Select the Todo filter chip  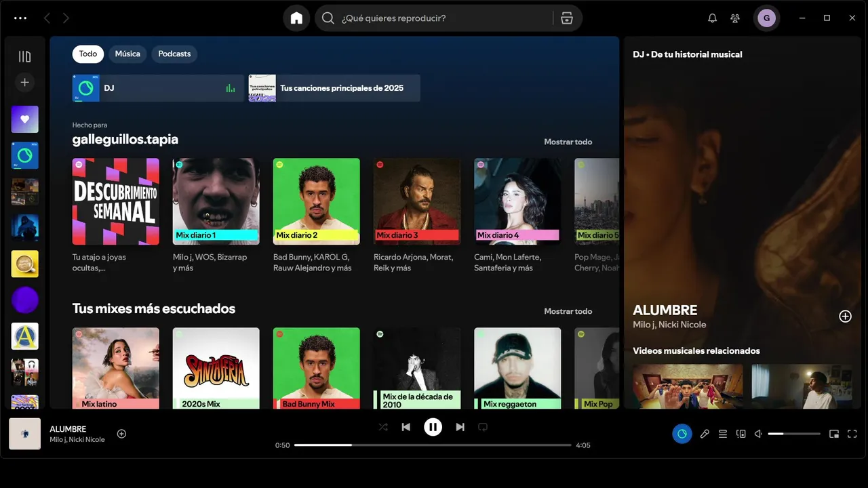point(88,54)
